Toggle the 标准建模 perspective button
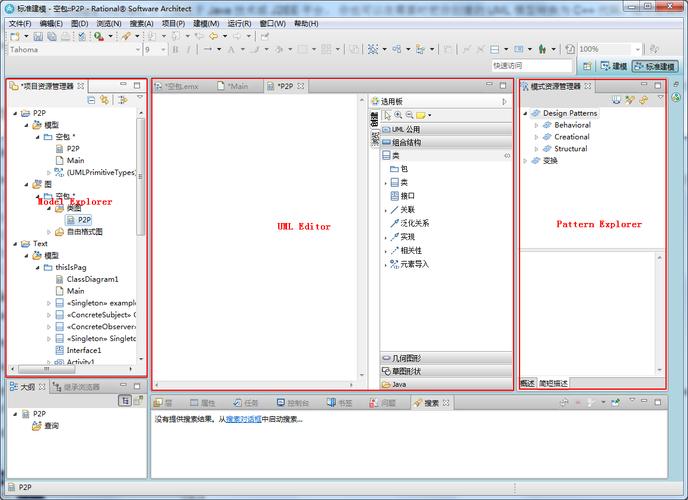The width and height of the screenshot is (688, 500). (655, 66)
